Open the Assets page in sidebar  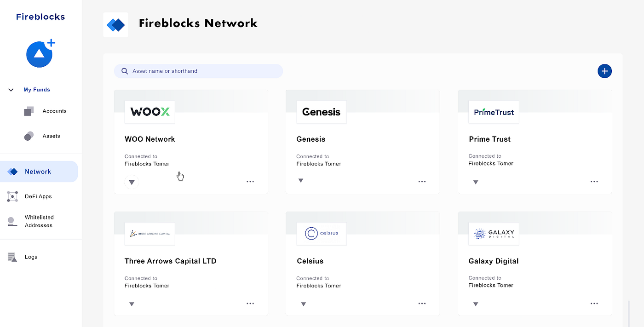tap(51, 136)
